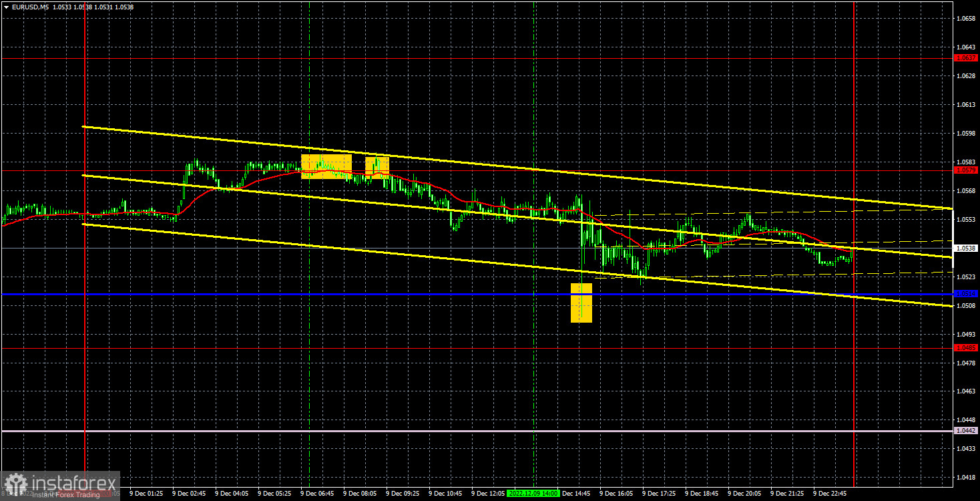
Task: Click the 1.0523 price axis value
Action: coord(966,277)
